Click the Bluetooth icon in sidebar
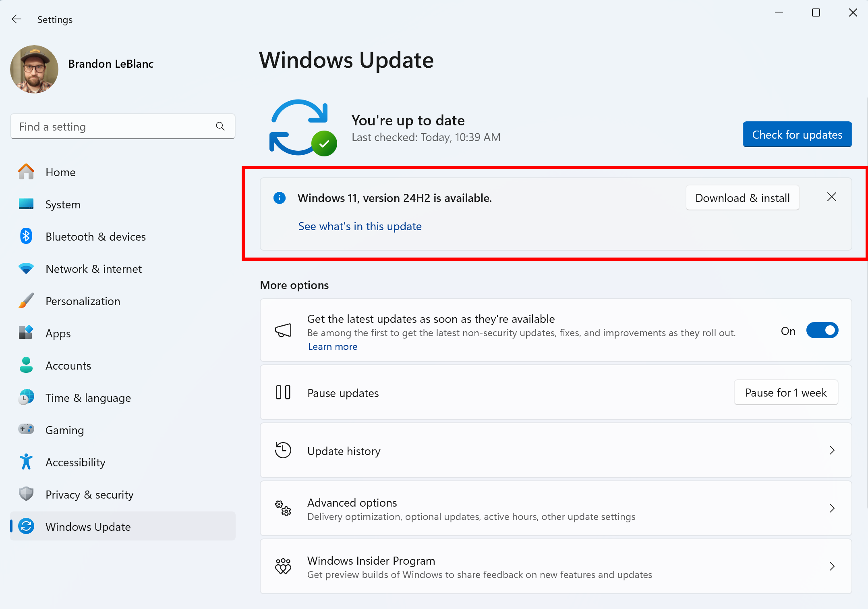The image size is (868, 609). click(26, 236)
